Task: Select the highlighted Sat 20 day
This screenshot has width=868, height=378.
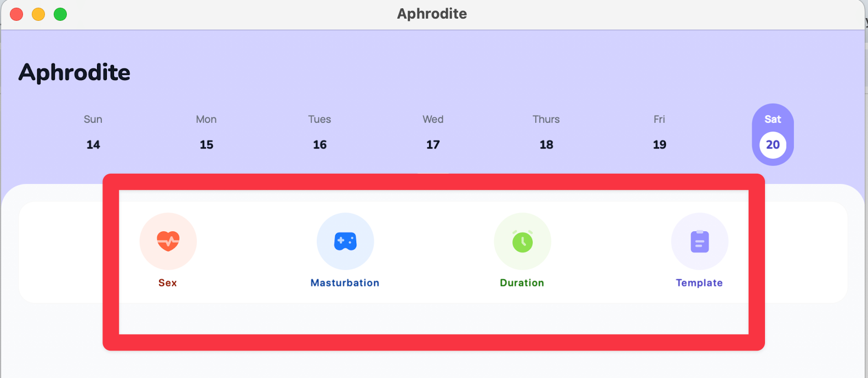Action: 773,135
